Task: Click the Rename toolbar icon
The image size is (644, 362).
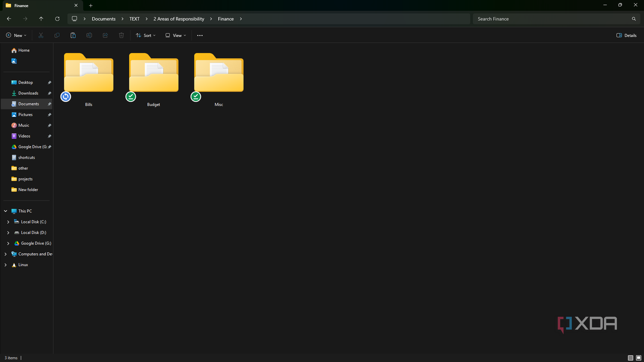Action: click(x=89, y=35)
